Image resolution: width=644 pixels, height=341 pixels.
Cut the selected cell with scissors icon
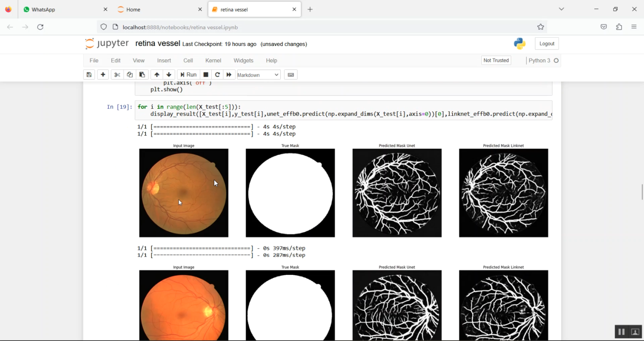tap(117, 74)
